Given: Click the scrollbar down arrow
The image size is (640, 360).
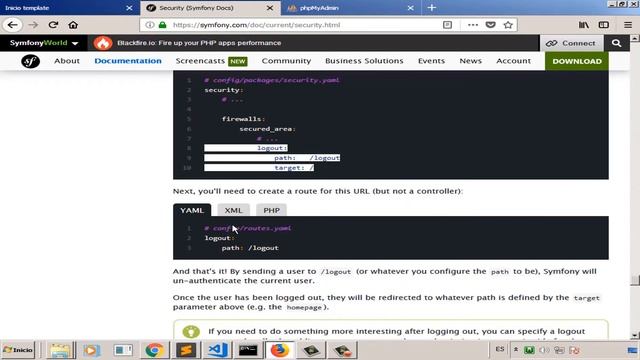Looking at the screenshot, I should 635,336.
